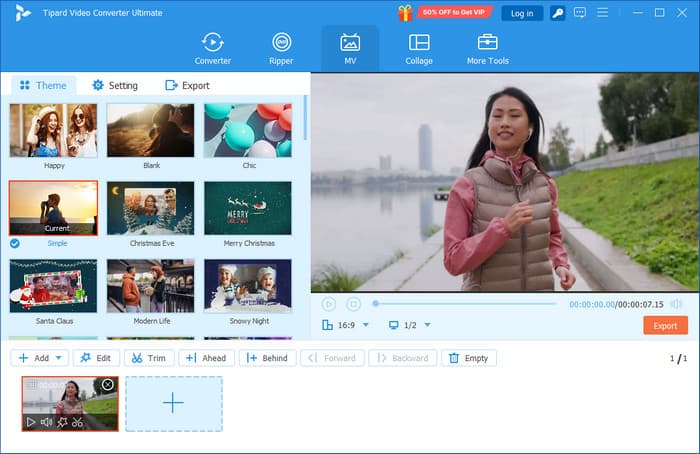Open the Converter module
Screen dimensions: 700x454
click(x=212, y=47)
